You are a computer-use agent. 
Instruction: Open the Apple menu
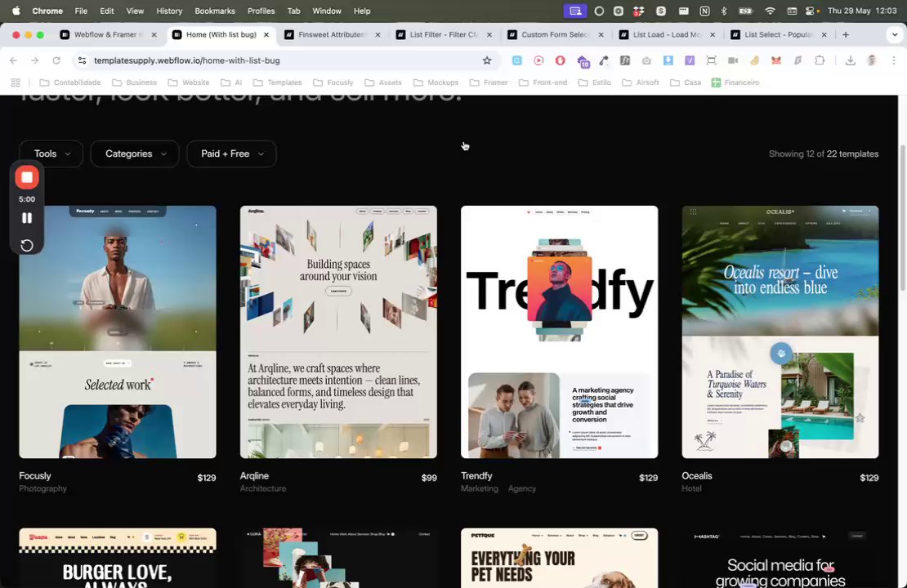pyautogui.click(x=16, y=11)
